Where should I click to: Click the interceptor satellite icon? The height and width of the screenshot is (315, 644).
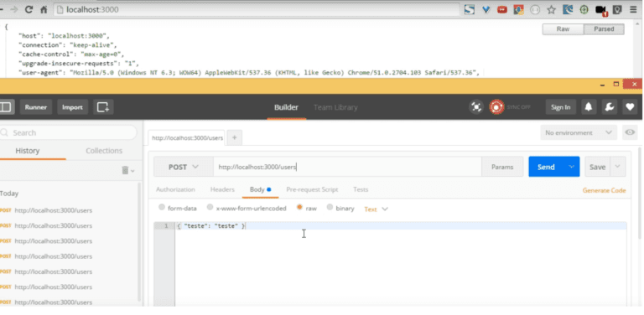tap(476, 107)
